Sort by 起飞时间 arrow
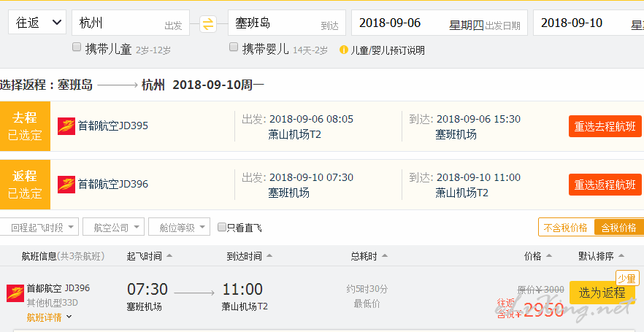Viewport: 644px width, 332px height. pyautogui.click(x=169, y=256)
